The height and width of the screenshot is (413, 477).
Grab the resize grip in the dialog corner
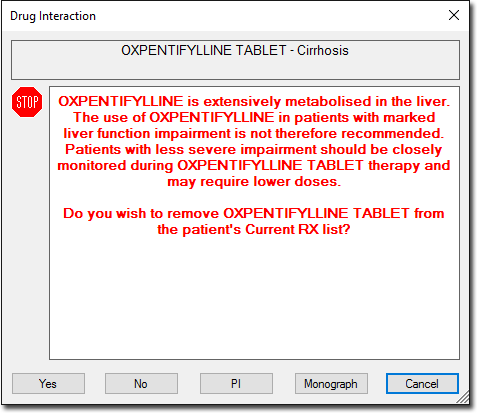point(463,398)
